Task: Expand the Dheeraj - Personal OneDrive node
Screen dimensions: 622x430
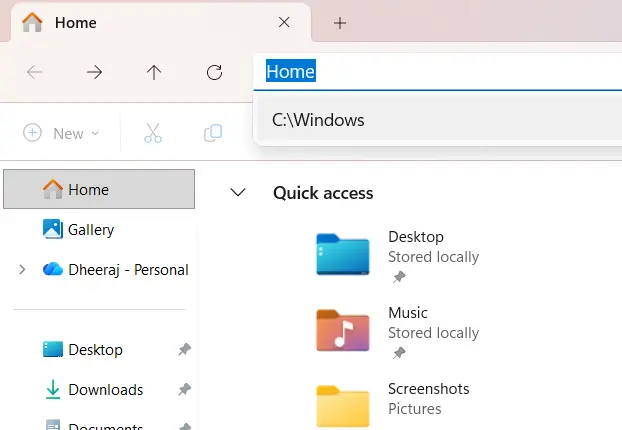Action: coord(22,270)
